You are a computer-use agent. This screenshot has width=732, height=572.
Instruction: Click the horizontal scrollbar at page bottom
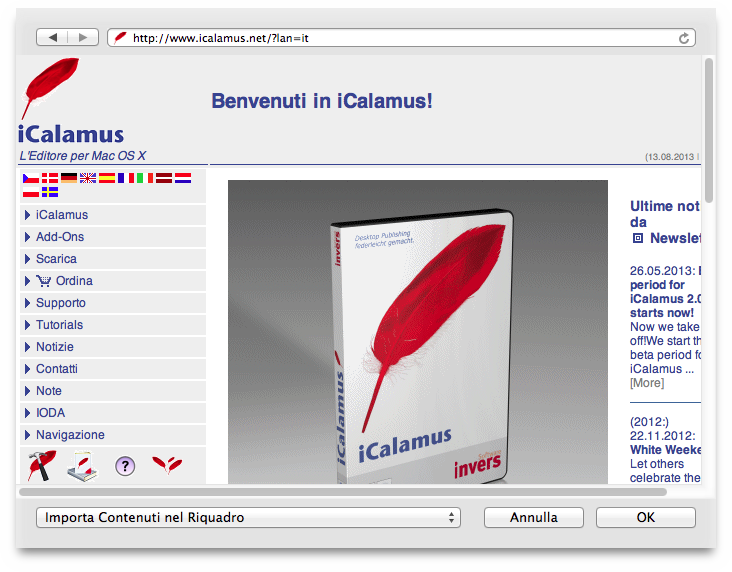343,492
